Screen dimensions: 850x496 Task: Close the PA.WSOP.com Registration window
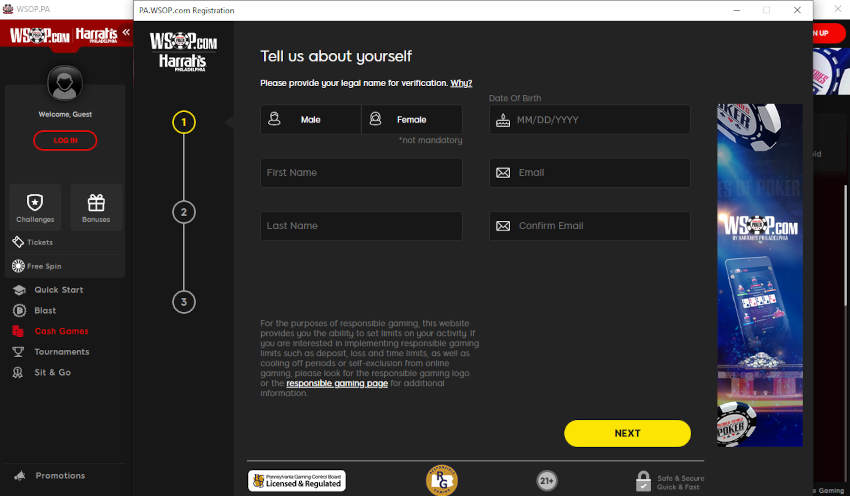[797, 10]
